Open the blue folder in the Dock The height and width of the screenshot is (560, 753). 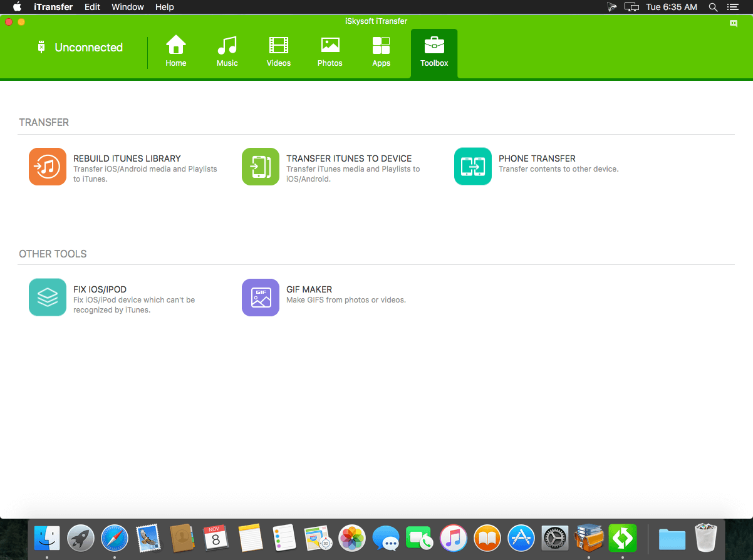[x=672, y=538]
